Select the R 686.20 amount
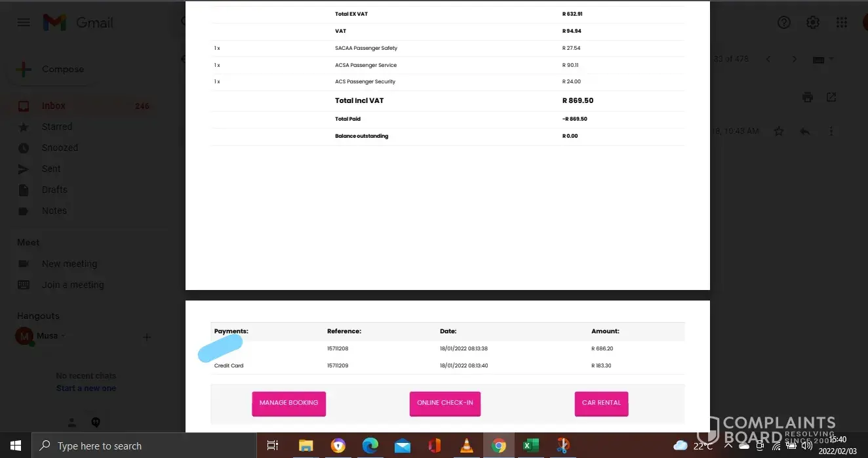Image resolution: width=868 pixels, height=458 pixels. point(602,348)
